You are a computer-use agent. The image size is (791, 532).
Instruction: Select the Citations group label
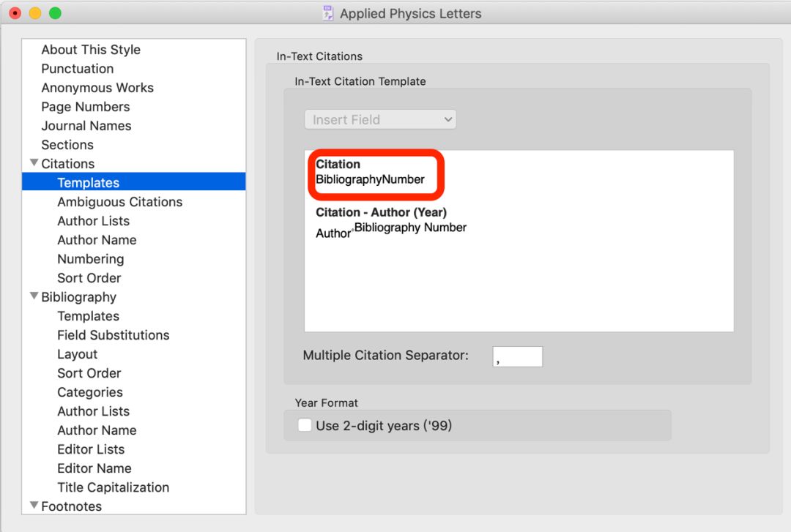[67, 164]
